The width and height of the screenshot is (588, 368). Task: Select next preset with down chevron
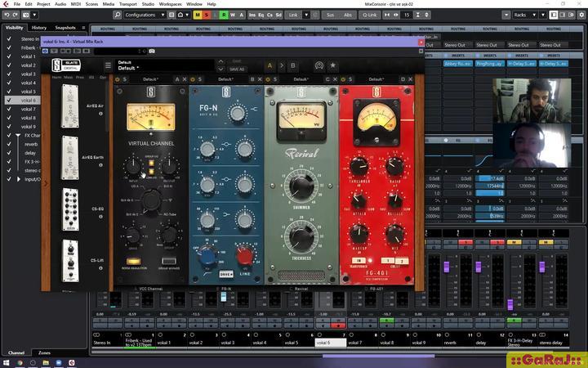click(220, 69)
